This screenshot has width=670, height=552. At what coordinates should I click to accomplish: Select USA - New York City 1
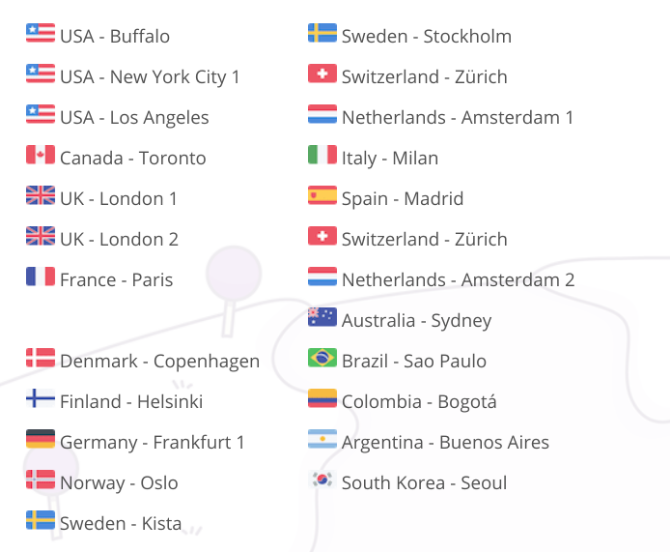point(149,77)
